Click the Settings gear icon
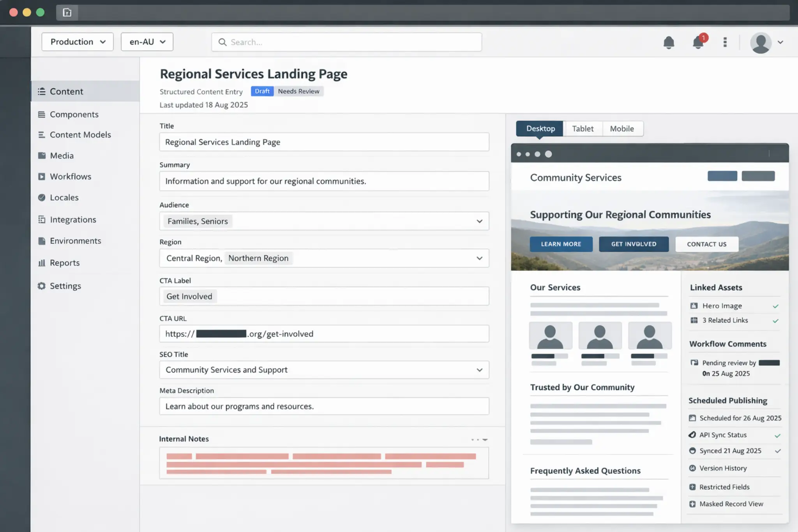 pyautogui.click(x=42, y=286)
